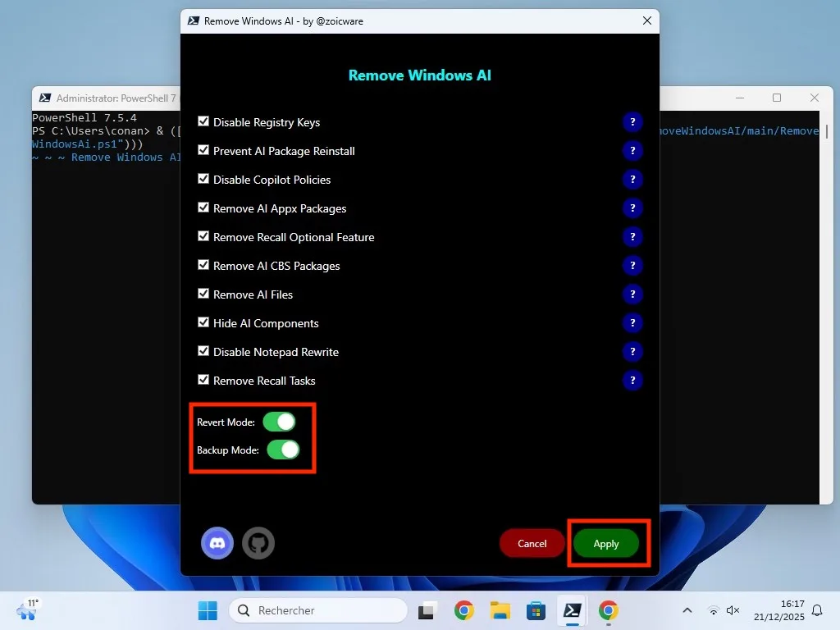Turn off Backup Mode switch
This screenshot has width=840, height=630.
[283, 450]
